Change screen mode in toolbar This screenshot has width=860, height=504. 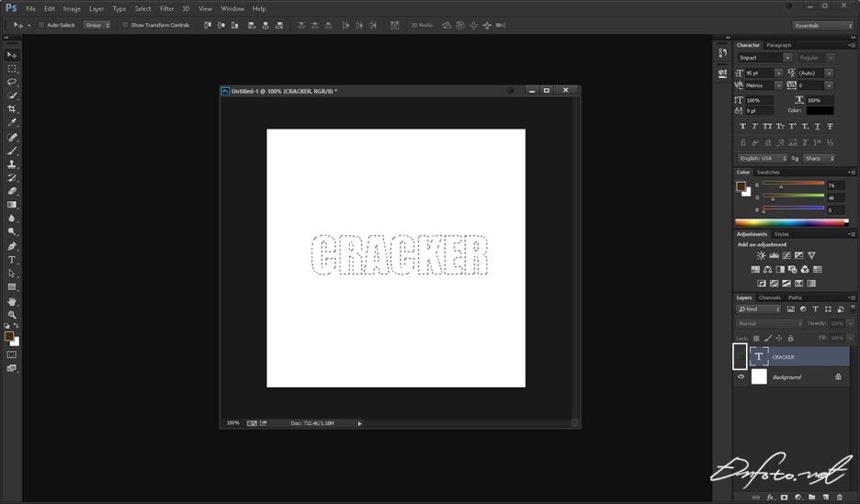pyautogui.click(x=12, y=368)
